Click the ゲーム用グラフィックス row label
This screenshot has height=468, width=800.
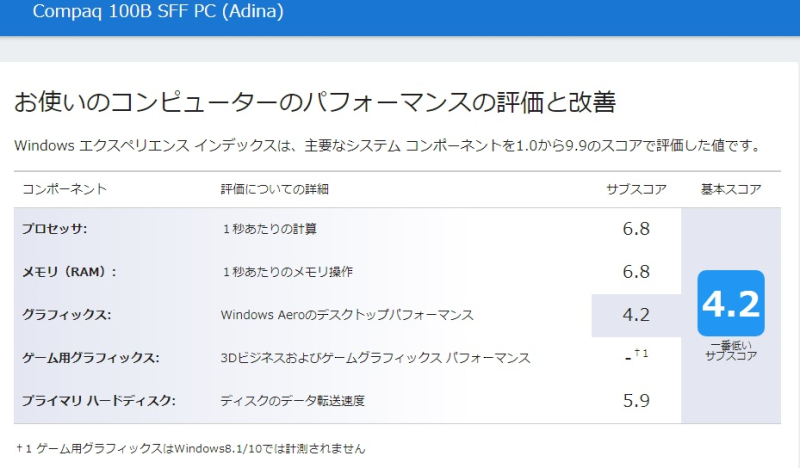(90, 358)
